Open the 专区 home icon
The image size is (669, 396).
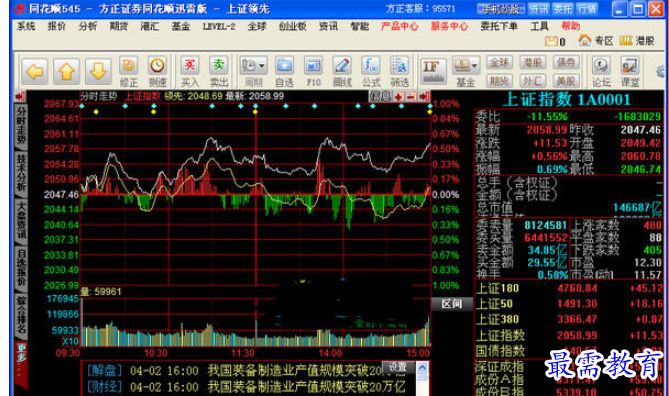point(596,41)
